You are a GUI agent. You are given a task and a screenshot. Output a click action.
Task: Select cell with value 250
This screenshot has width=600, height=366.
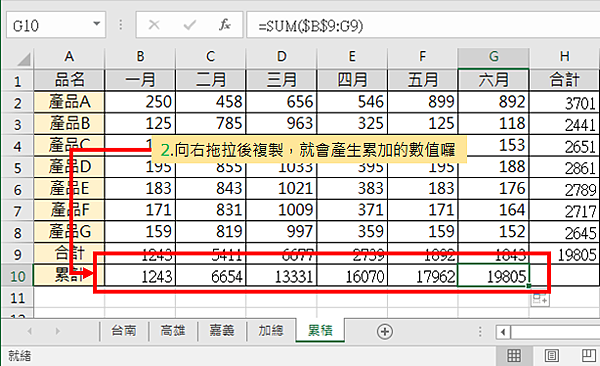click(x=140, y=102)
